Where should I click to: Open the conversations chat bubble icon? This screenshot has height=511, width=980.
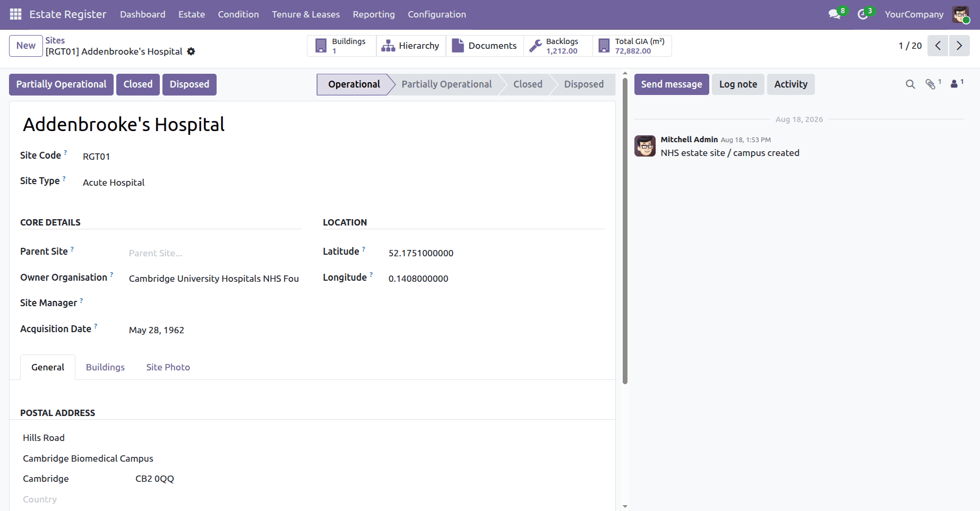[x=835, y=14]
